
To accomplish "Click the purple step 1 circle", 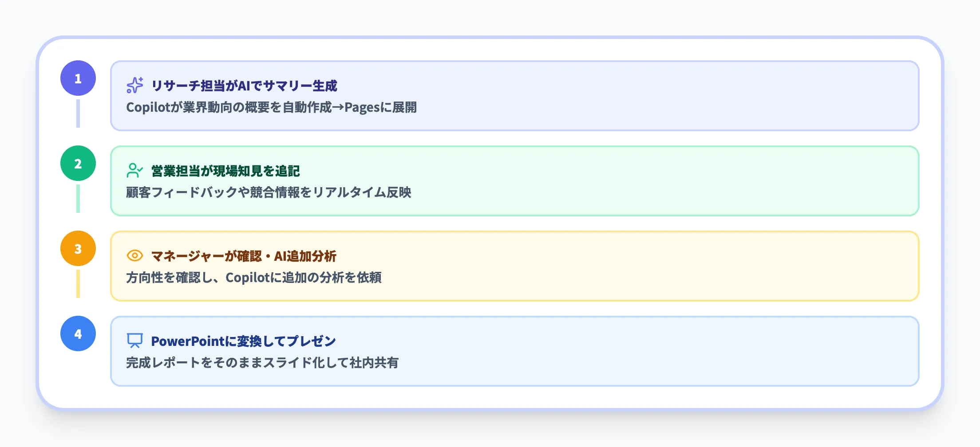I will 78,78.
